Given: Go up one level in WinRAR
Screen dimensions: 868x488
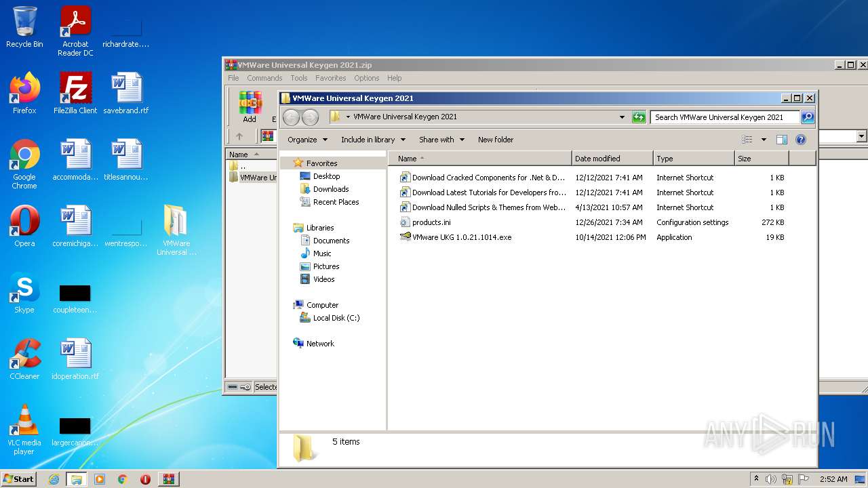Looking at the screenshot, I should tap(239, 136).
